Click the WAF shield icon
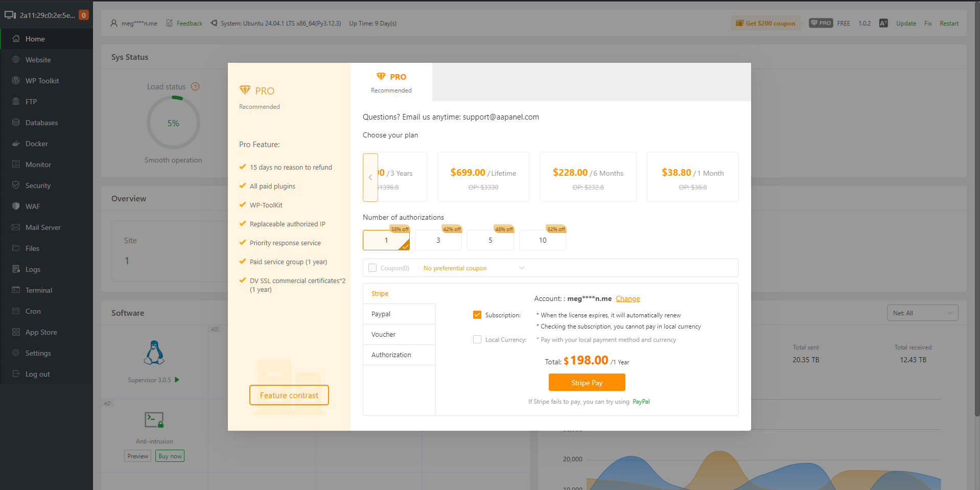980x490 pixels. [x=16, y=206]
